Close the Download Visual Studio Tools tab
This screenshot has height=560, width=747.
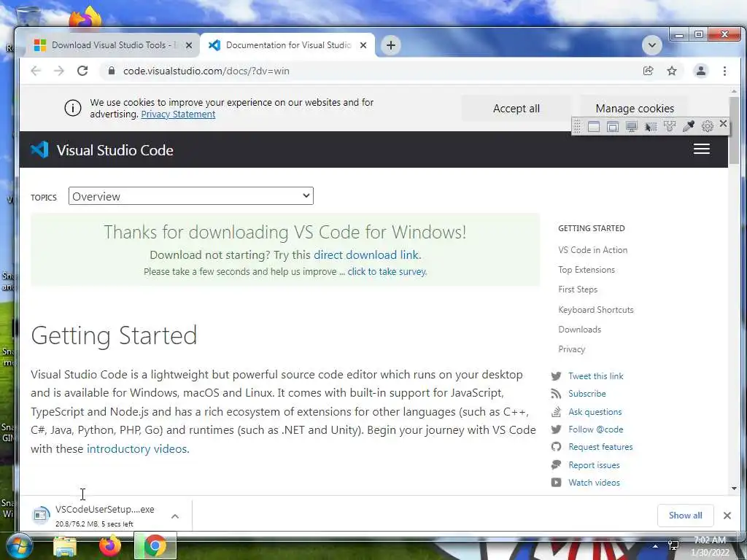coord(189,45)
